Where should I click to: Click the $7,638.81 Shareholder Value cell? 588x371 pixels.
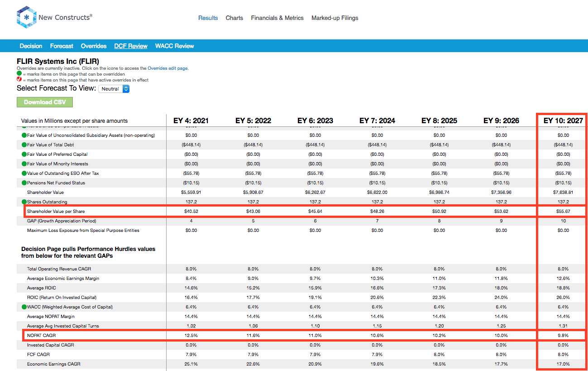(563, 193)
